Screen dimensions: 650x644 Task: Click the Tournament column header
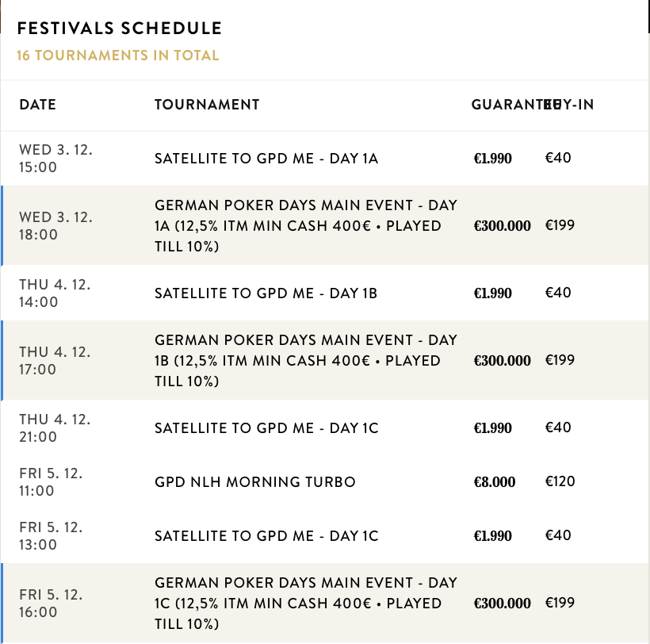click(207, 105)
